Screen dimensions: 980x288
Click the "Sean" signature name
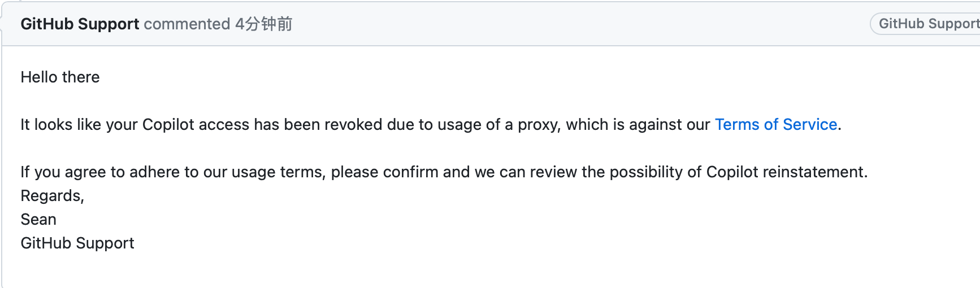38,220
